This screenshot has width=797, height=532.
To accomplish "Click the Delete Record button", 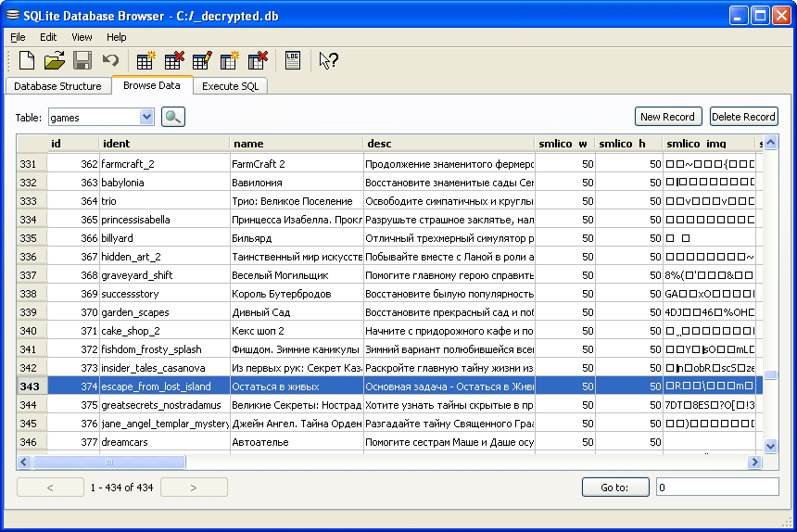I will point(743,117).
